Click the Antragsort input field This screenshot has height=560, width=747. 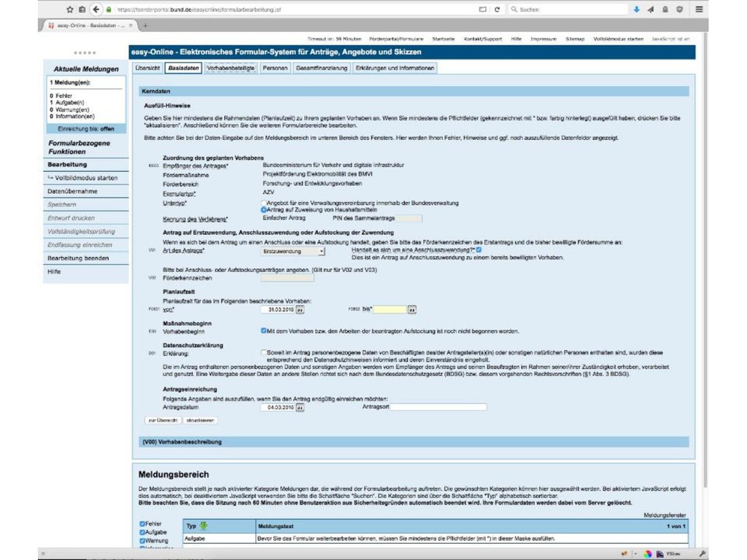438,407
